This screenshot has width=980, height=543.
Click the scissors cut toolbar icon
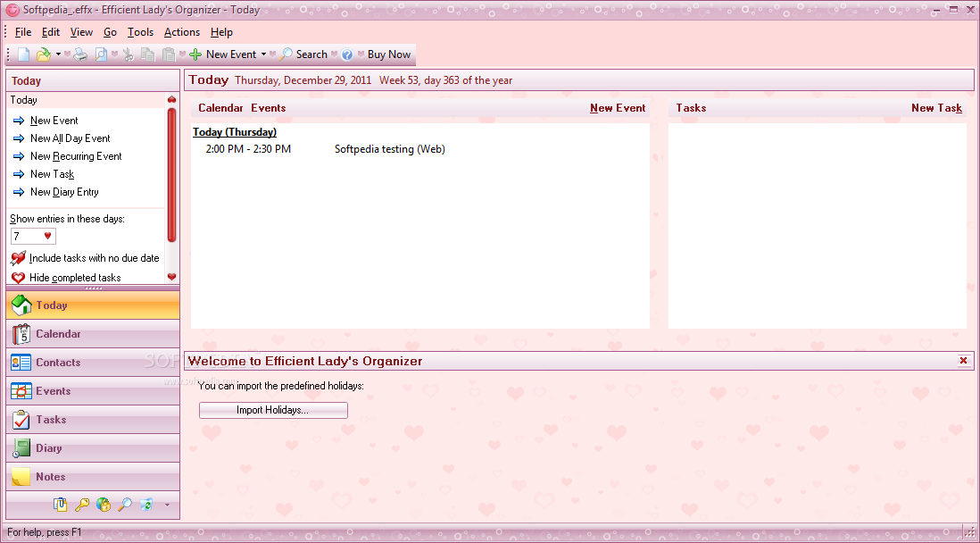(x=129, y=54)
